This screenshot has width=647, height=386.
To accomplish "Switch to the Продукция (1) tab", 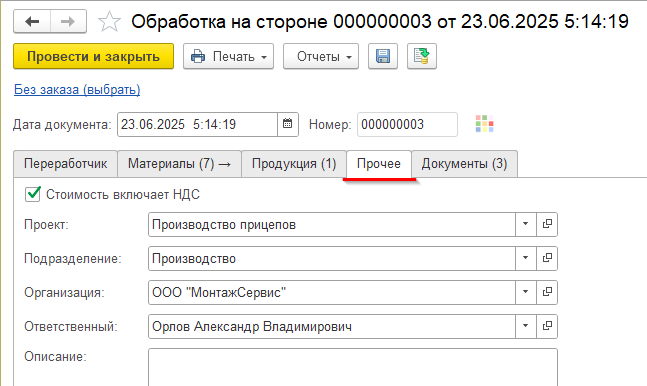I will (294, 164).
